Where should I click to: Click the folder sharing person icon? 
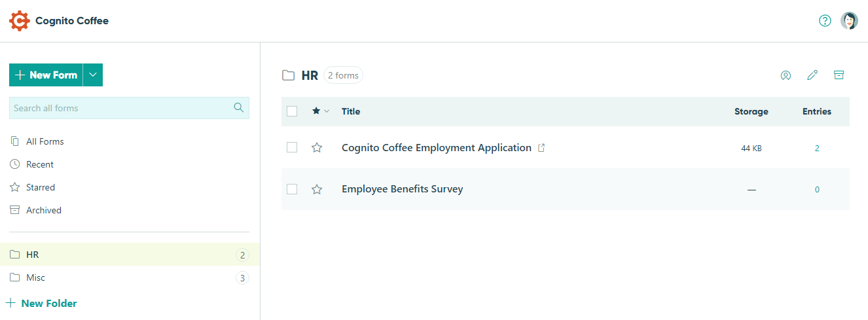point(786,75)
